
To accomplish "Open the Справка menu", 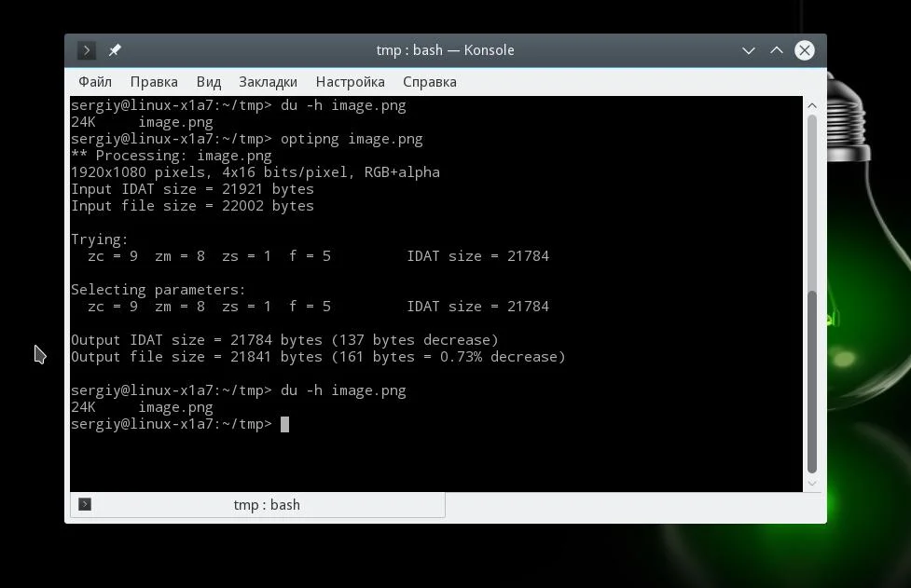I will coord(429,82).
